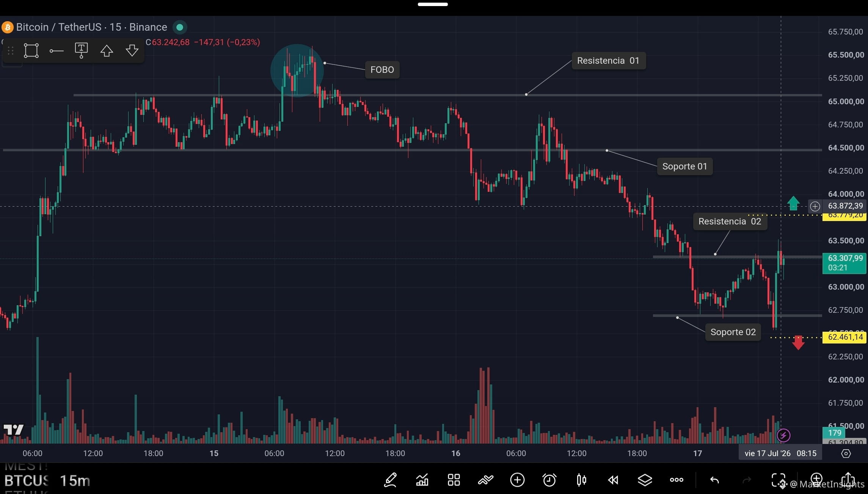The width and height of the screenshot is (868, 494).
Task: Tap the add plus circle icon
Action: click(x=517, y=480)
